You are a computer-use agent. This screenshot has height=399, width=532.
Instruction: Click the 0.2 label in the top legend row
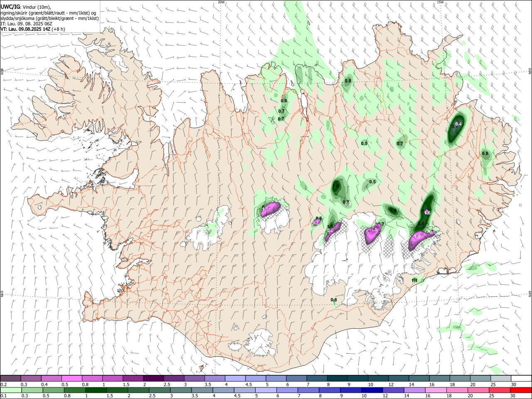(x=3, y=384)
